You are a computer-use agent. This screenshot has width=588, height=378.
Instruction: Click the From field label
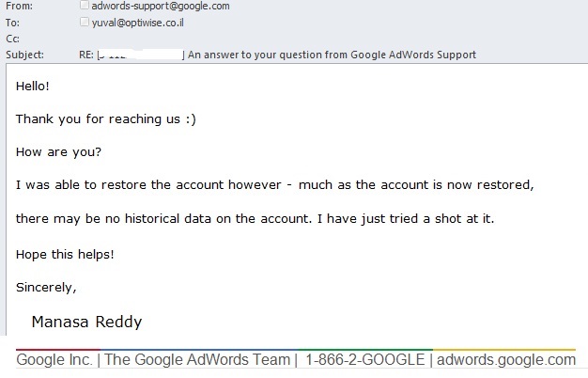pos(19,7)
